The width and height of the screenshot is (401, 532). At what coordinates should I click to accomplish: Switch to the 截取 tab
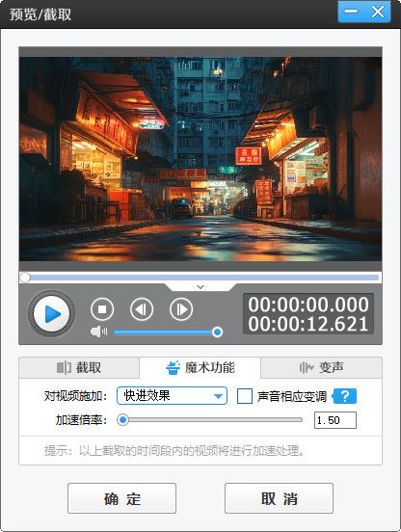[x=79, y=367]
